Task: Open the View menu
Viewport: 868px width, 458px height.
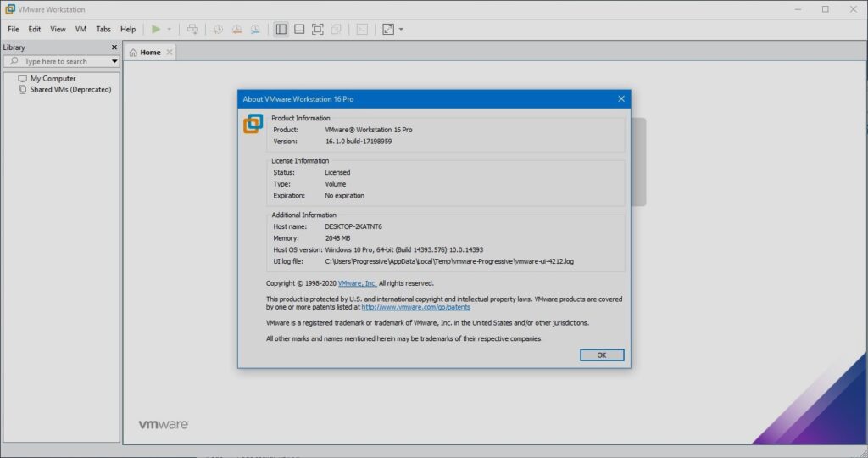Action: pyautogui.click(x=58, y=29)
